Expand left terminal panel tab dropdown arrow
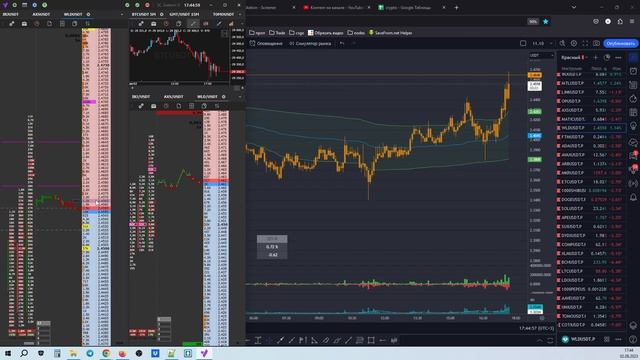The width and height of the screenshot is (640, 360). click(122, 14)
